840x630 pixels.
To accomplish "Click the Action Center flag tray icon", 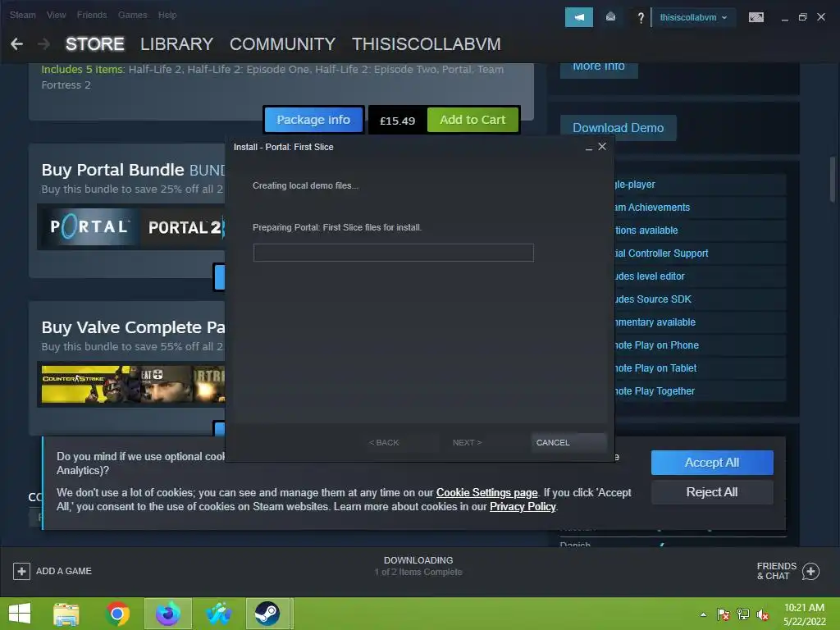I will pos(724,614).
